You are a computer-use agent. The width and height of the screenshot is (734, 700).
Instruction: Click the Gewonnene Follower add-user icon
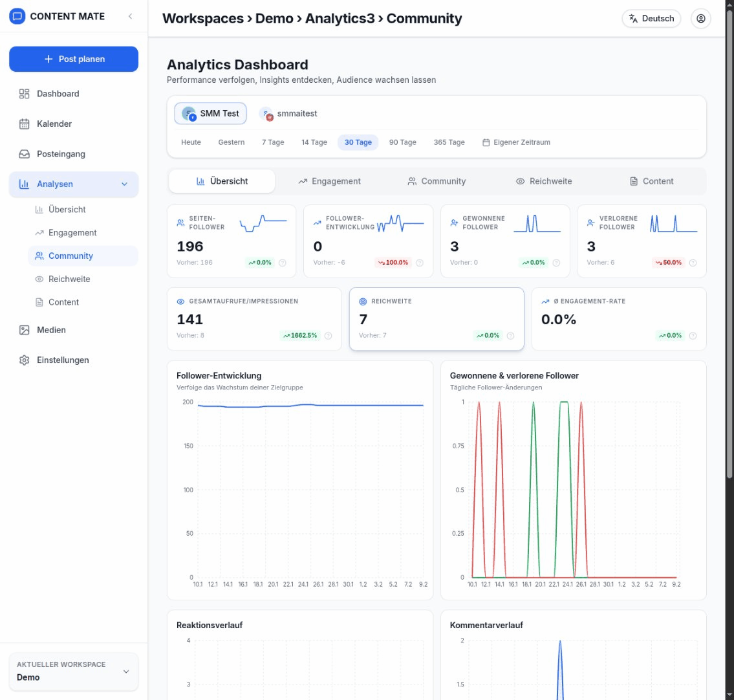click(x=454, y=223)
